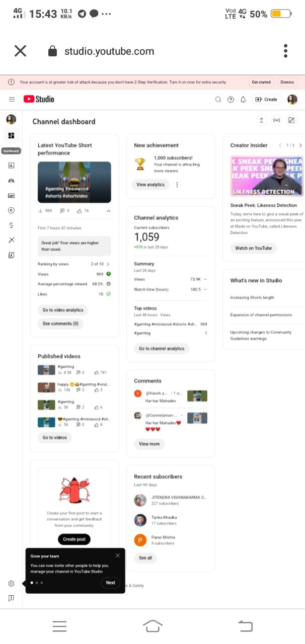Open the Help question mark icon
Image resolution: width=305 pixels, height=644 pixels.
pyautogui.click(x=231, y=100)
